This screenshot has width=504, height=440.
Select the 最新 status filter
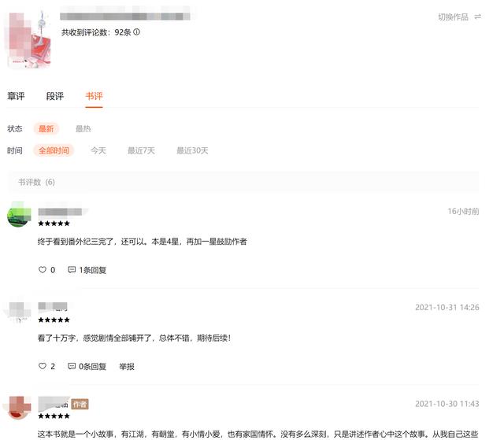pyautogui.click(x=46, y=129)
